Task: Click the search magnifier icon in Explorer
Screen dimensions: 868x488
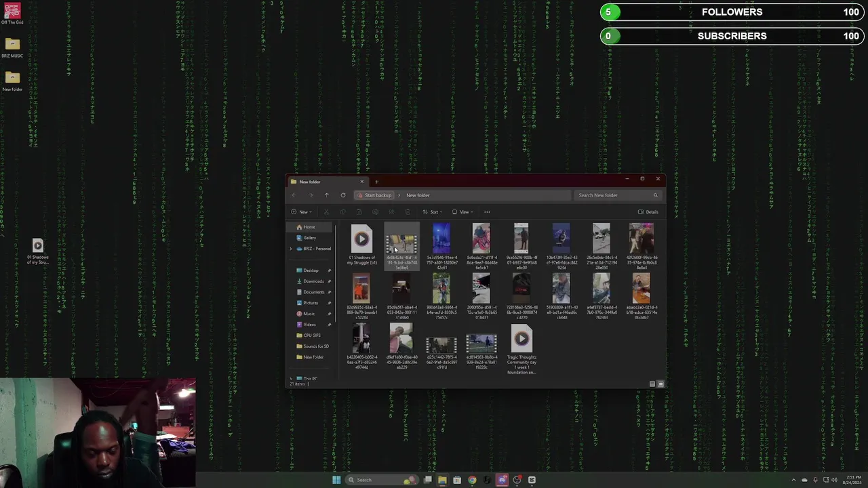Action: (655, 195)
